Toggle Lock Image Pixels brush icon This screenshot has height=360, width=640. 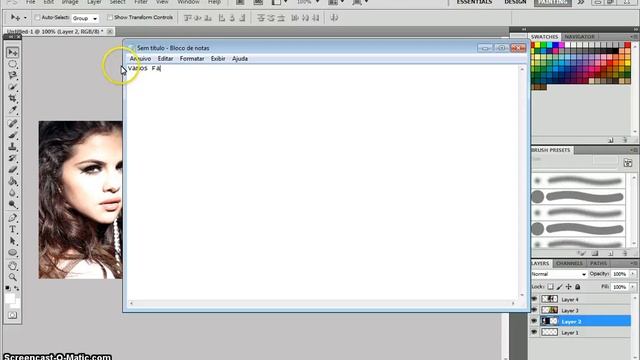(x=560, y=287)
